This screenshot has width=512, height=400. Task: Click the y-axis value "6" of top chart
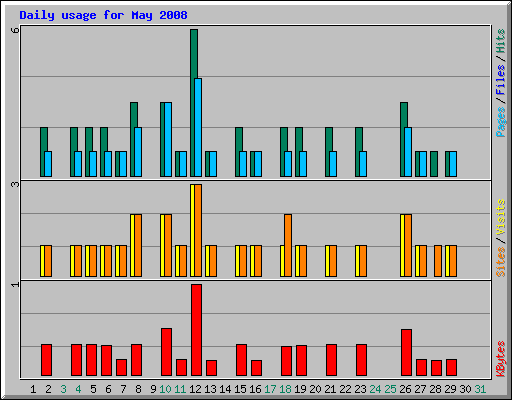[x=15, y=30]
